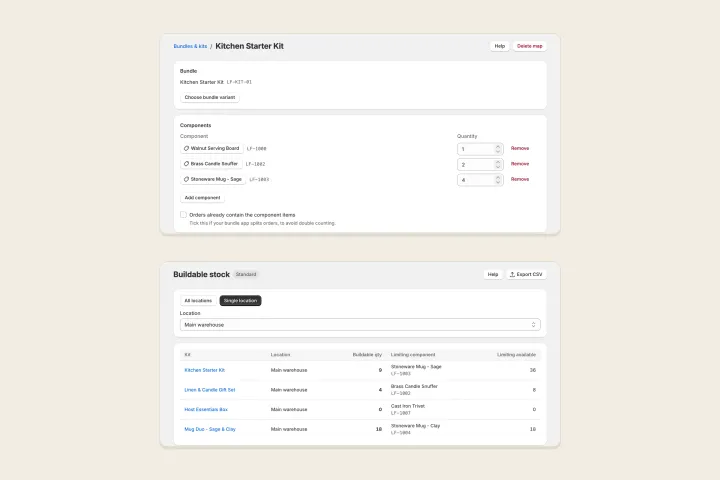The width and height of the screenshot is (720, 480).
Task: Click Help in the Buildable stock header
Action: click(493, 274)
